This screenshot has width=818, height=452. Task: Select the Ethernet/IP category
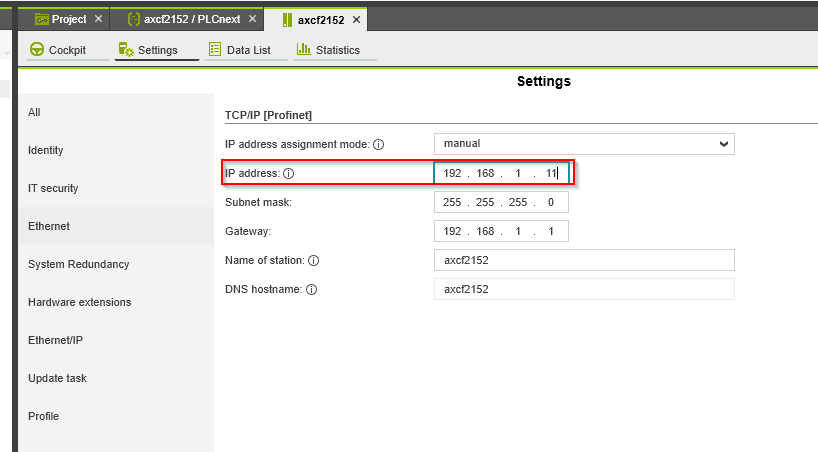[116, 340]
